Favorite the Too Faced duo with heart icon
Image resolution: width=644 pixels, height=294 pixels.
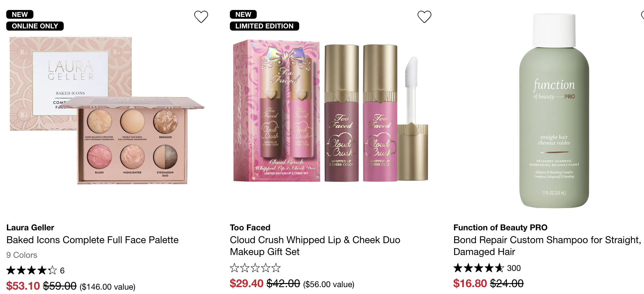pos(424,17)
